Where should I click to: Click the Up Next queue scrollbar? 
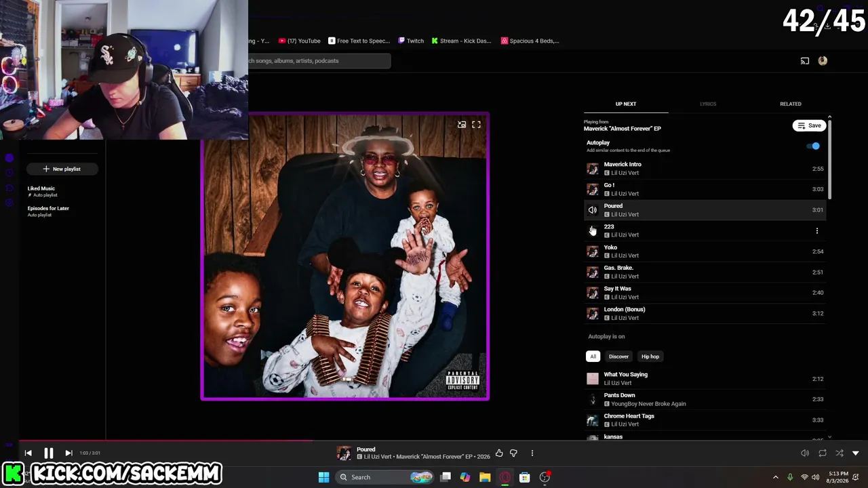coord(829,159)
